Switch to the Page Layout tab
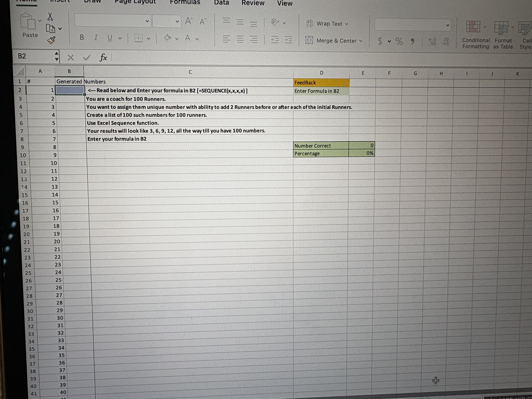 click(x=135, y=2)
